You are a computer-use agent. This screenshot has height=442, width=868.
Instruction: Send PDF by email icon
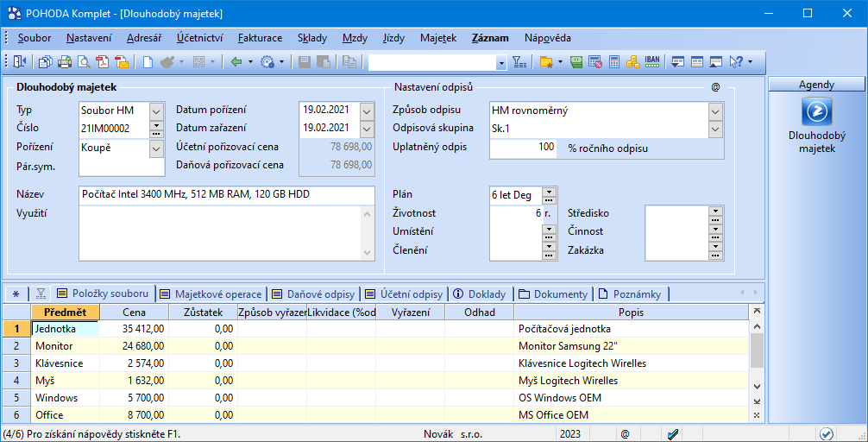pyautogui.click(x=122, y=62)
